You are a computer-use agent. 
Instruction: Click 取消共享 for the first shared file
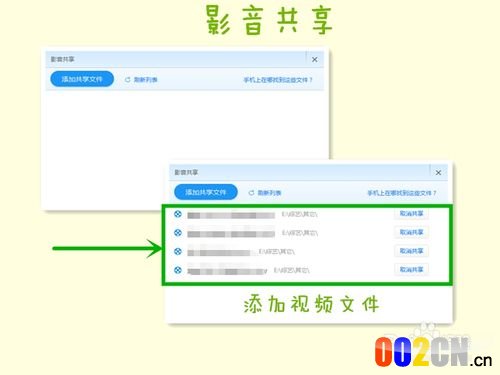pyautogui.click(x=411, y=214)
